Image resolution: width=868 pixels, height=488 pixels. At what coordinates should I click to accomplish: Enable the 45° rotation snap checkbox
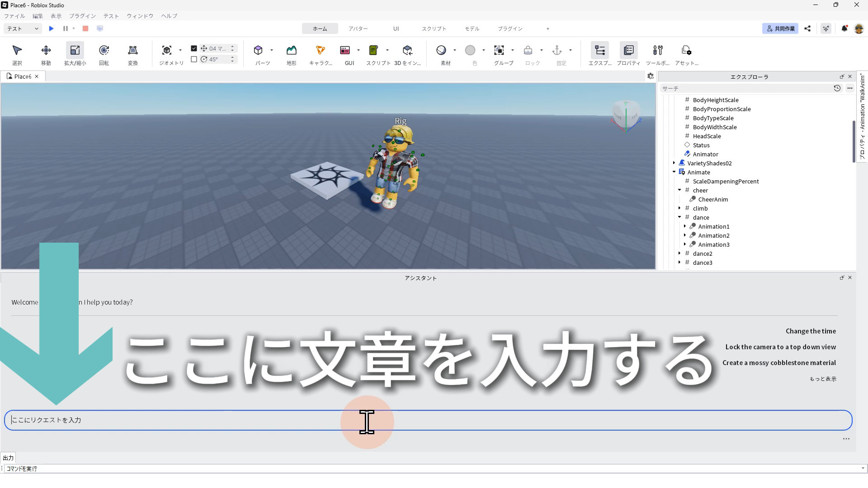click(194, 59)
